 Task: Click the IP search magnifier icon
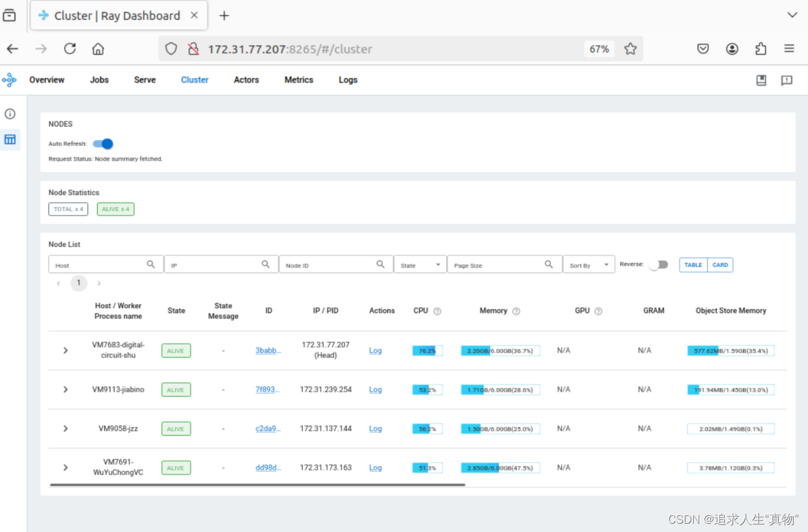266,264
